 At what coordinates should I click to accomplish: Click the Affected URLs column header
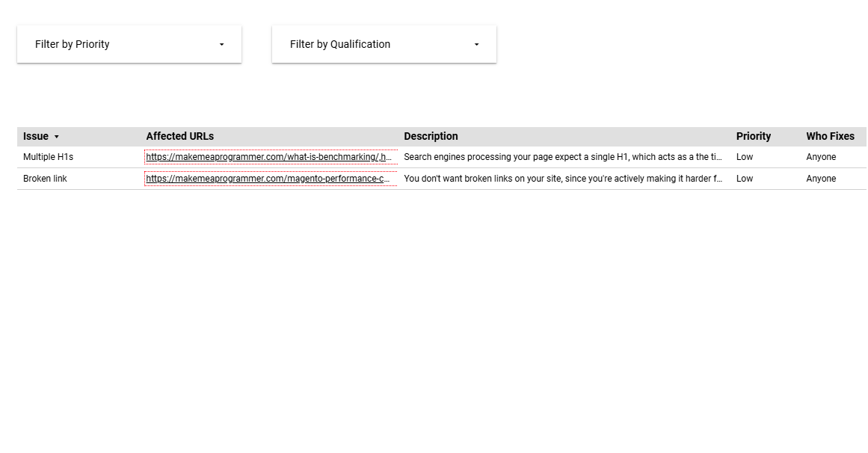click(179, 136)
